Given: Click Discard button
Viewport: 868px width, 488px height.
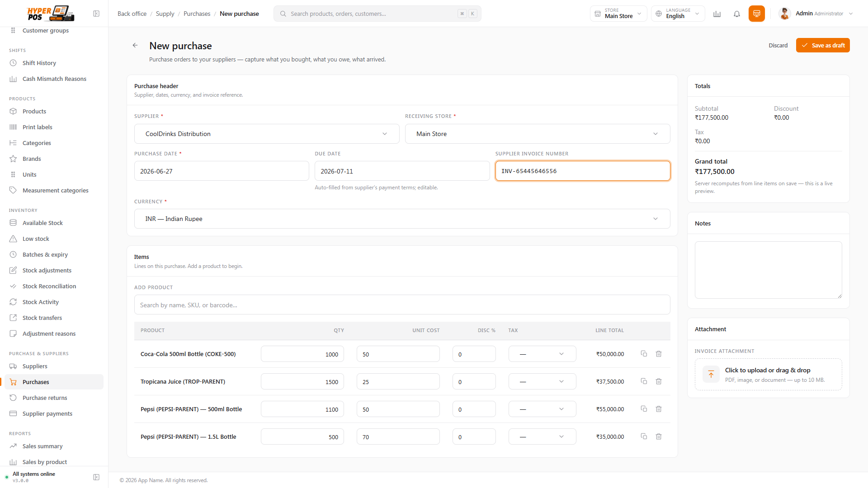Looking at the screenshot, I should click(x=778, y=45).
